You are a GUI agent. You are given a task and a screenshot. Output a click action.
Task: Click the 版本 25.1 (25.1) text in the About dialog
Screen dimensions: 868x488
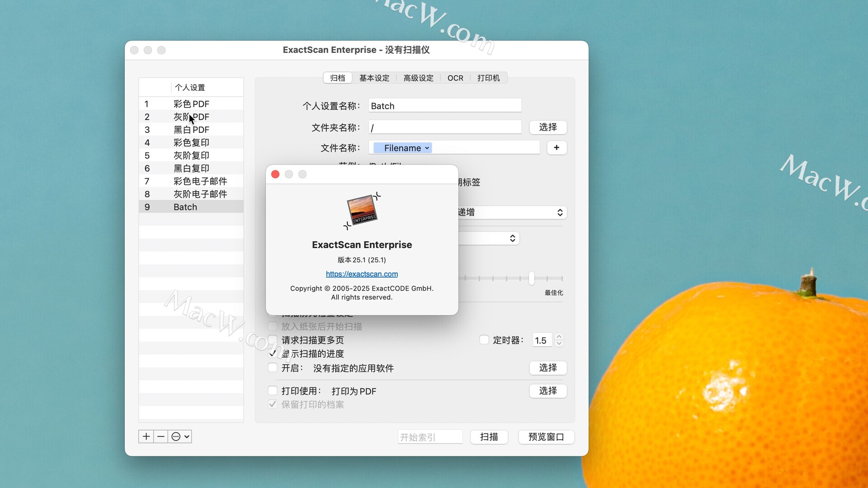(x=362, y=260)
